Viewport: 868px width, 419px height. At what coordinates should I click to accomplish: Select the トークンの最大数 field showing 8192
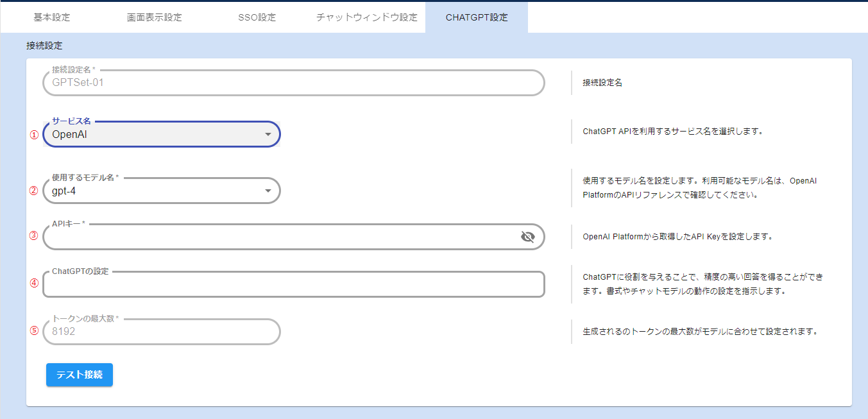162,332
